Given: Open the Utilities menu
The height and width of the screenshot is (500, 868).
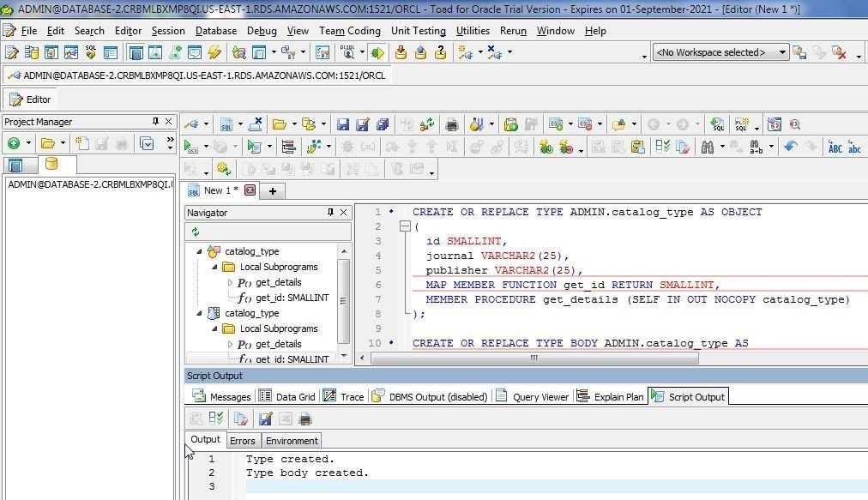Looking at the screenshot, I should pos(473,31).
